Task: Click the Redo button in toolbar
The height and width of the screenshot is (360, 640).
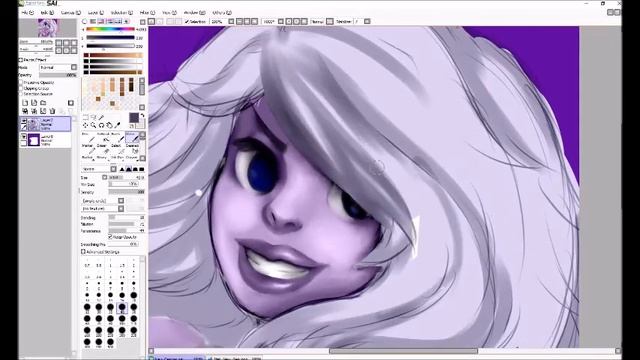Action: pos(160,21)
